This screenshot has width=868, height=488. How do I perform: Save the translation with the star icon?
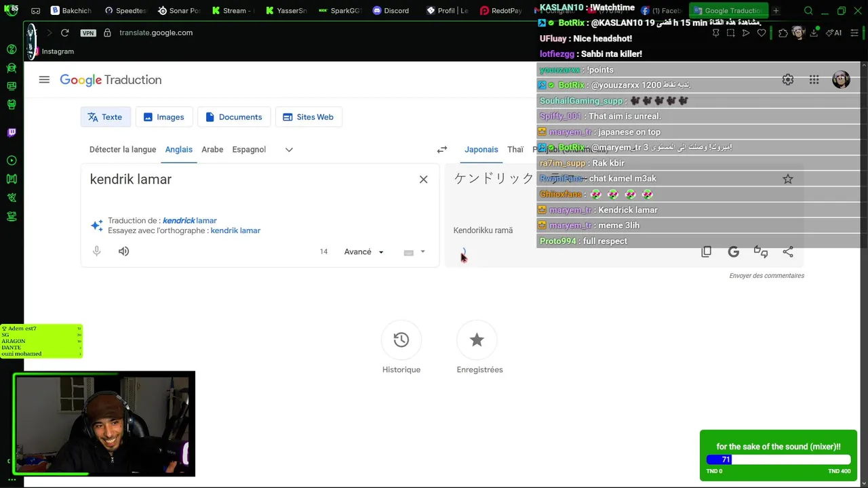point(787,179)
